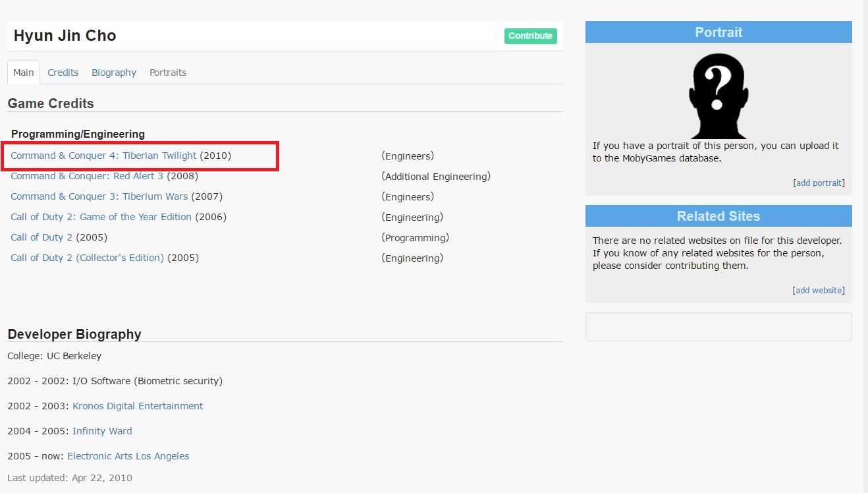Click the portrait upload instruction text
The height and width of the screenshot is (493, 868).
tap(716, 152)
